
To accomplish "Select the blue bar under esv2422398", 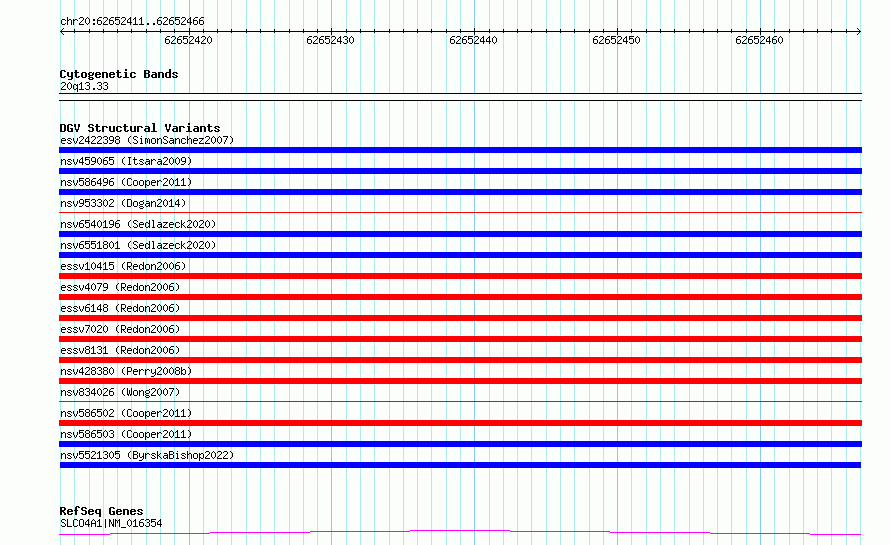I will click(460, 150).
